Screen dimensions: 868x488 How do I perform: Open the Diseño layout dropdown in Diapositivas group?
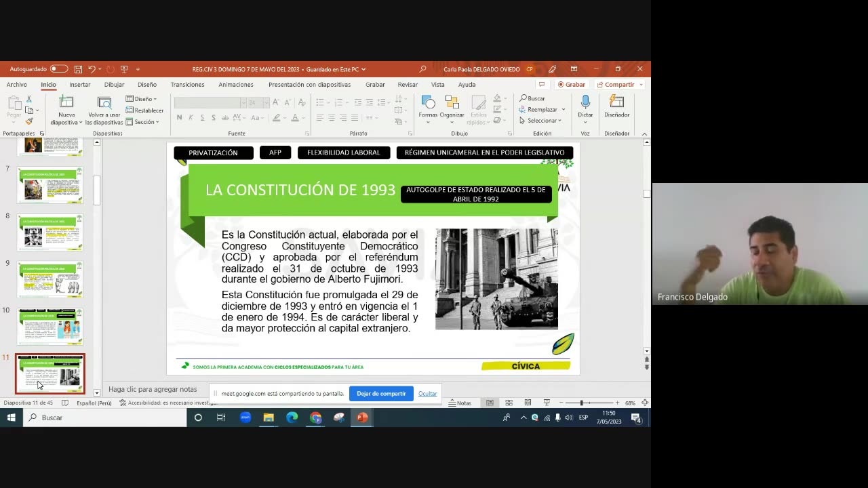[142, 99]
